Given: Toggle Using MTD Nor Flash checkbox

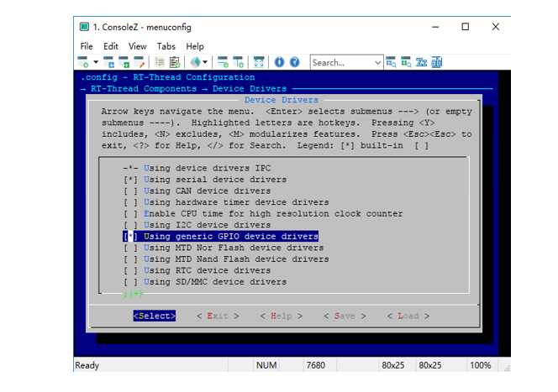Looking at the screenshot, I should pos(130,248).
